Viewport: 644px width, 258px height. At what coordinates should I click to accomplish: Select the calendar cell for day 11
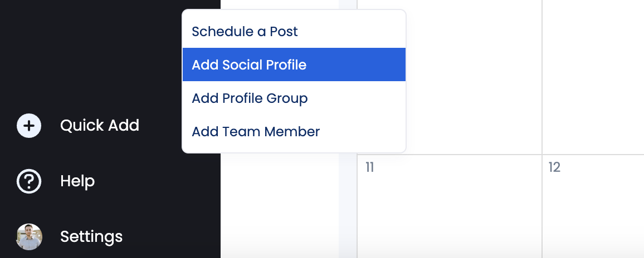click(449, 211)
